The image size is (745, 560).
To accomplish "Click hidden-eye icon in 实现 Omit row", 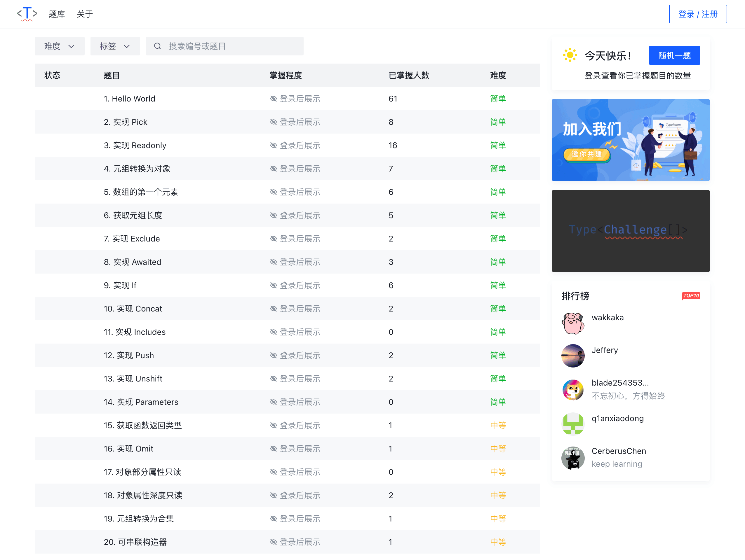I will (274, 449).
